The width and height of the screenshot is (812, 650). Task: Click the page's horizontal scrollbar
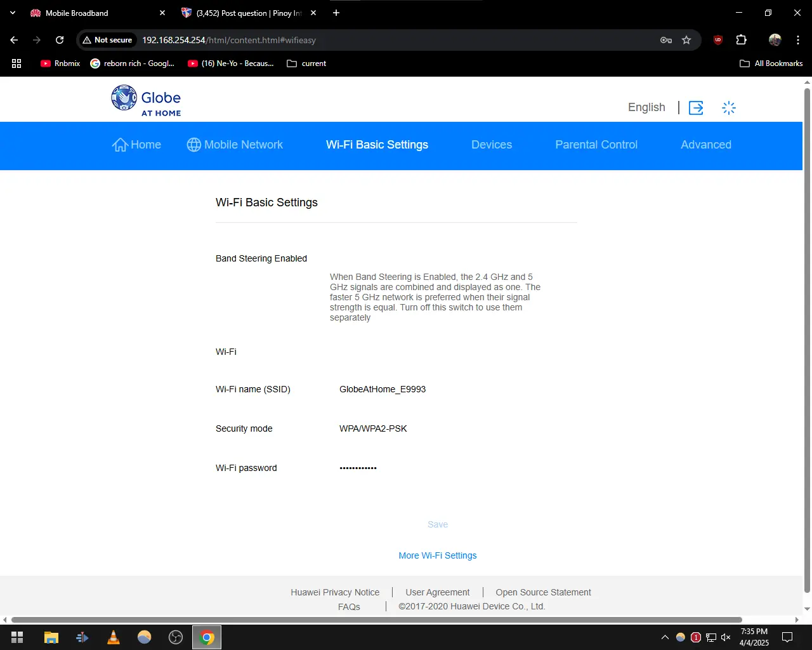click(x=377, y=620)
